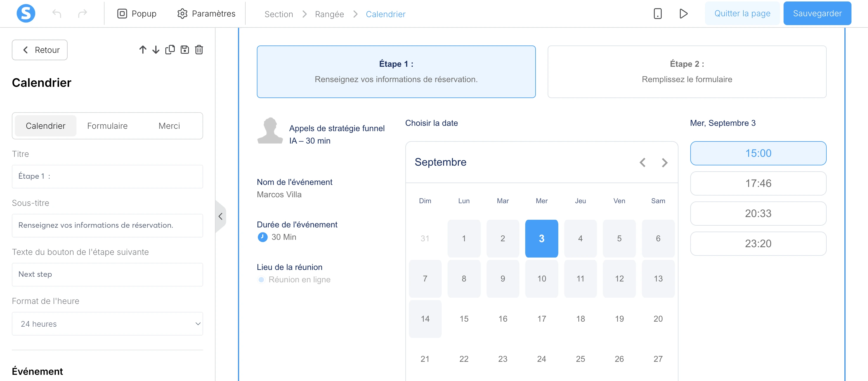Switch to the Formulaire tab
Image resolution: width=868 pixels, height=381 pixels.
[107, 126]
